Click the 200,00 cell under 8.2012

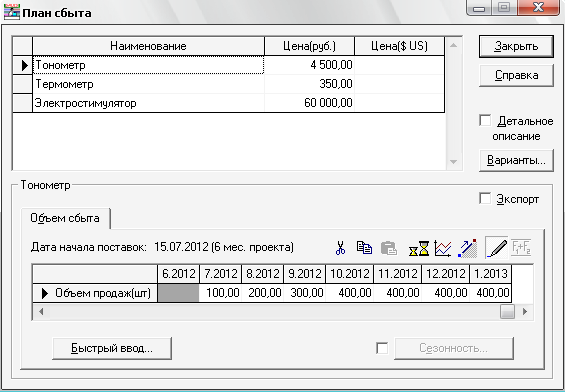pyautogui.click(x=262, y=293)
